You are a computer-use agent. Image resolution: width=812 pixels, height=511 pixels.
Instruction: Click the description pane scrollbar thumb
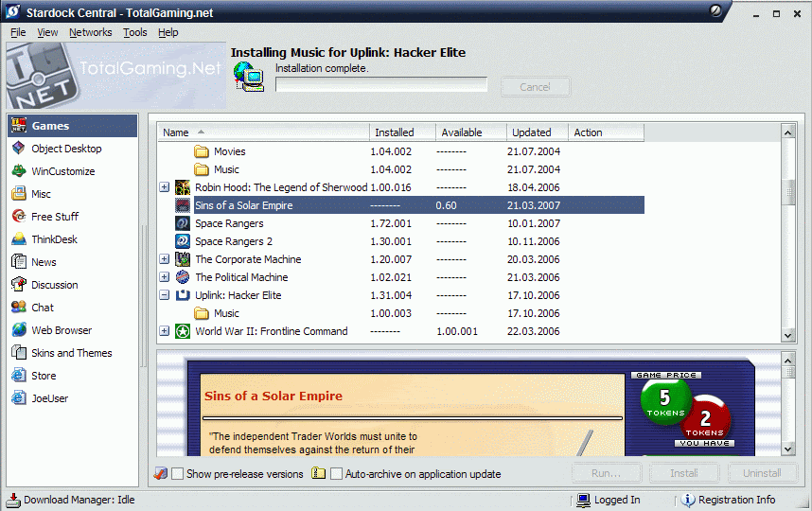pyautogui.click(x=788, y=372)
